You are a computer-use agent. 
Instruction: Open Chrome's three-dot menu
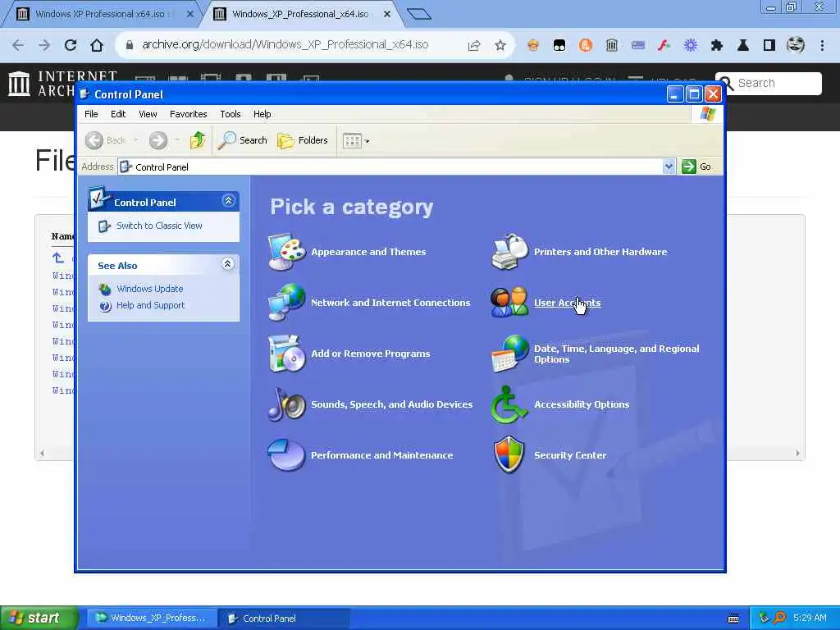click(x=822, y=45)
